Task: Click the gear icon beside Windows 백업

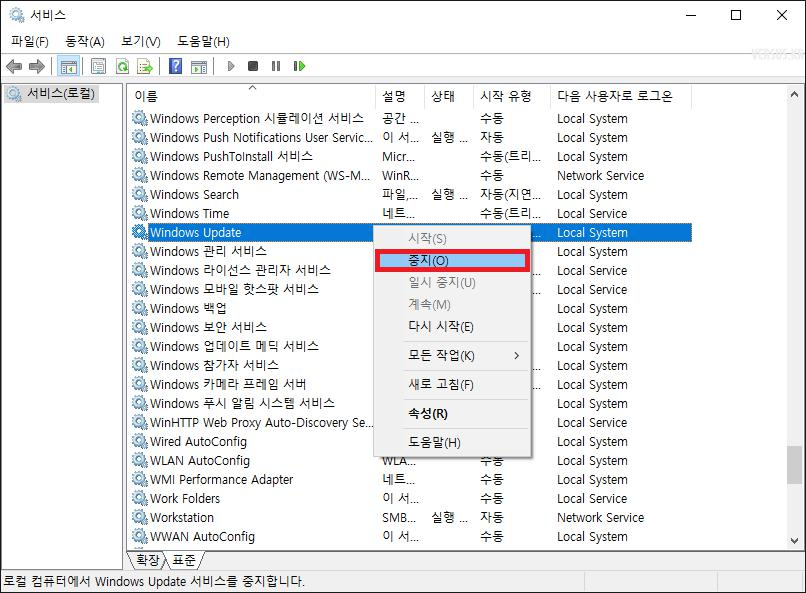Action: pyautogui.click(x=139, y=308)
